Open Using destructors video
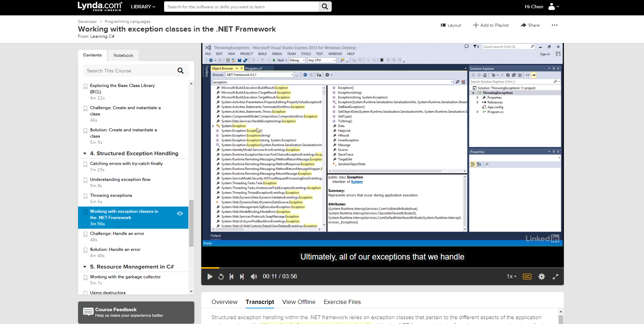This screenshot has height=324, width=644. (108, 292)
